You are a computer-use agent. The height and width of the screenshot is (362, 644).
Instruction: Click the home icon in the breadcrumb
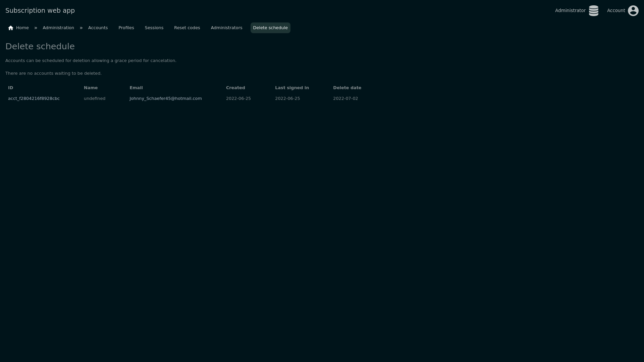(11, 28)
